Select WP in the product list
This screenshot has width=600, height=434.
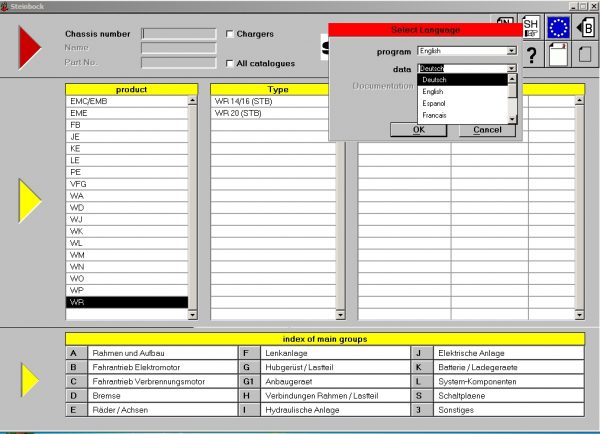coord(127,290)
